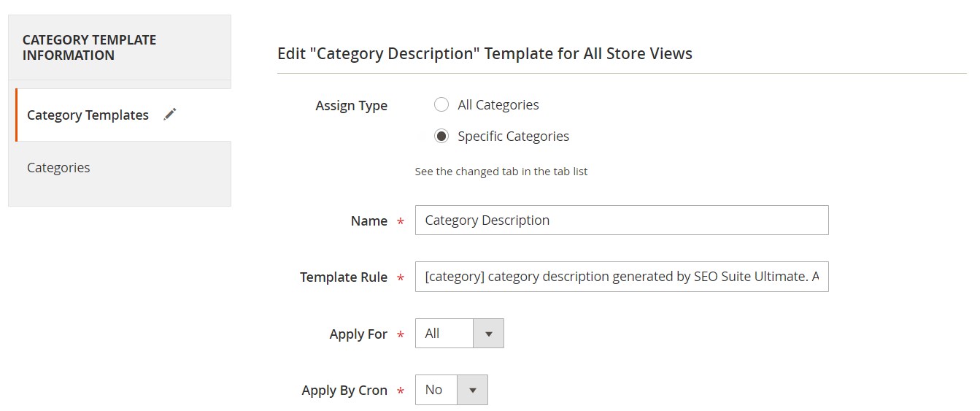This screenshot has width=980, height=411.
Task: Click the 'See the changed tab' note
Action: tap(501, 172)
